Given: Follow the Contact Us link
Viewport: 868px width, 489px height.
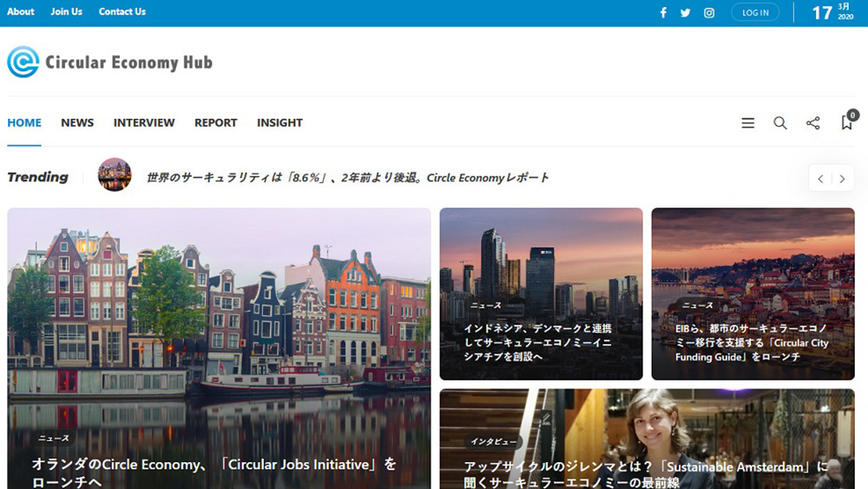Looking at the screenshot, I should tap(122, 11).
